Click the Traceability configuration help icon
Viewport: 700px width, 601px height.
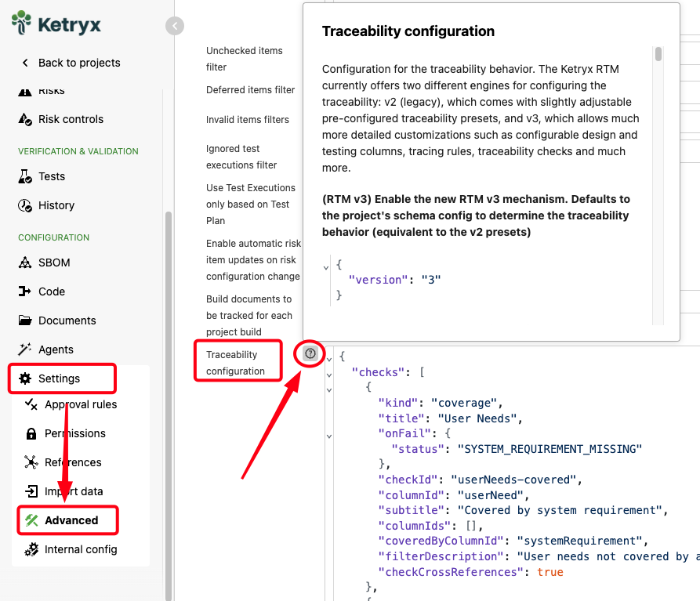click(310, 354)
